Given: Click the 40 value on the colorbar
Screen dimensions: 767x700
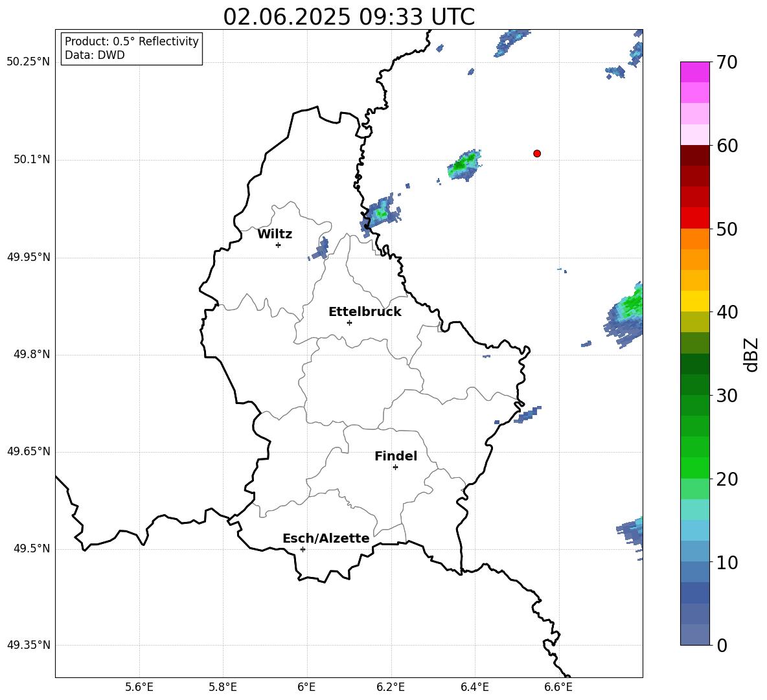Looking at the screenshot, I should (x=726, y=312).
